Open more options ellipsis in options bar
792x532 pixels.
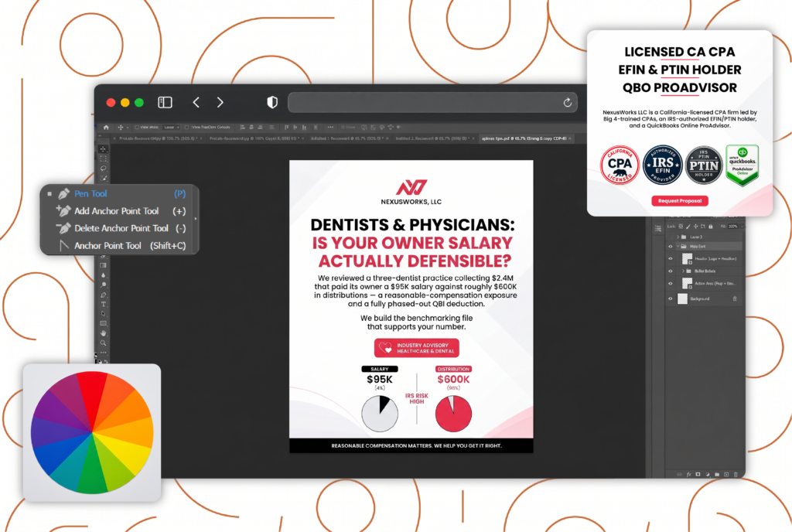click(330, 127)
